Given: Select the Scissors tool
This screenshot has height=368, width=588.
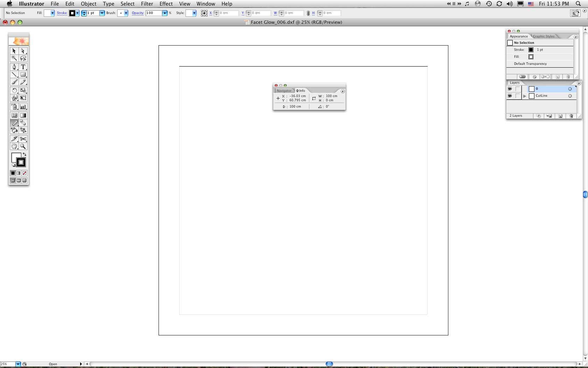Looking at the screenshot, I should pyautogui.click(x=23, y=139).
